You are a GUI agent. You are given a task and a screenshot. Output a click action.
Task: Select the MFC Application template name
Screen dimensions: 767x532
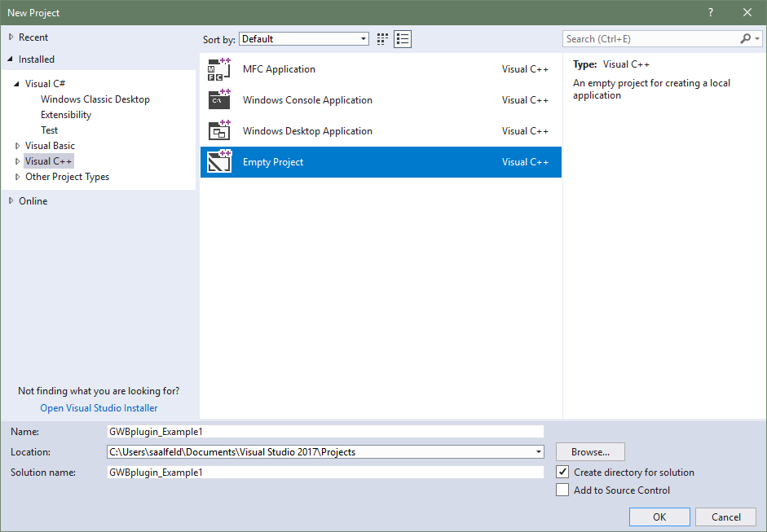pyautogui.click(x=279, y=69)
